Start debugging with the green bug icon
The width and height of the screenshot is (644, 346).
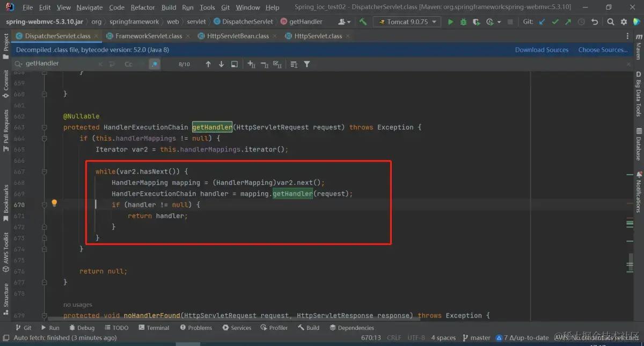pos(463,21)
